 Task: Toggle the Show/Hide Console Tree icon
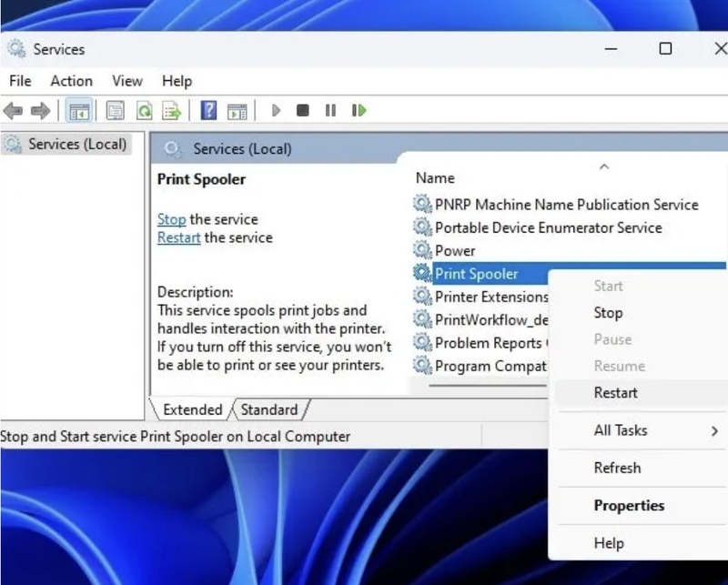[79, 111]
